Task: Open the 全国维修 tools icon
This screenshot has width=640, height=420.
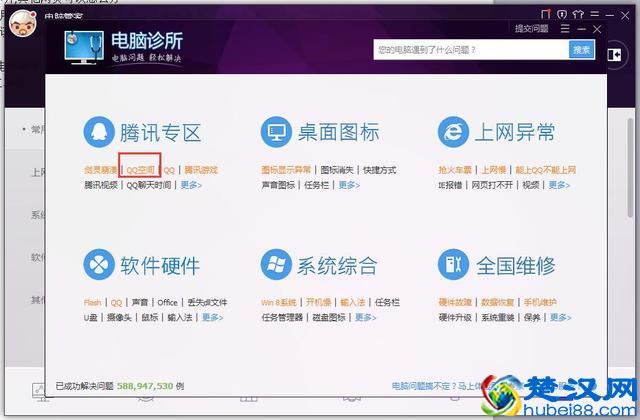Action: pos(453,264)
